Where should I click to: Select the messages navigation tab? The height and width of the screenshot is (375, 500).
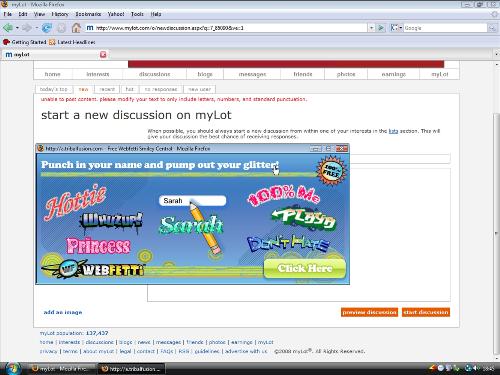[252, 74]
